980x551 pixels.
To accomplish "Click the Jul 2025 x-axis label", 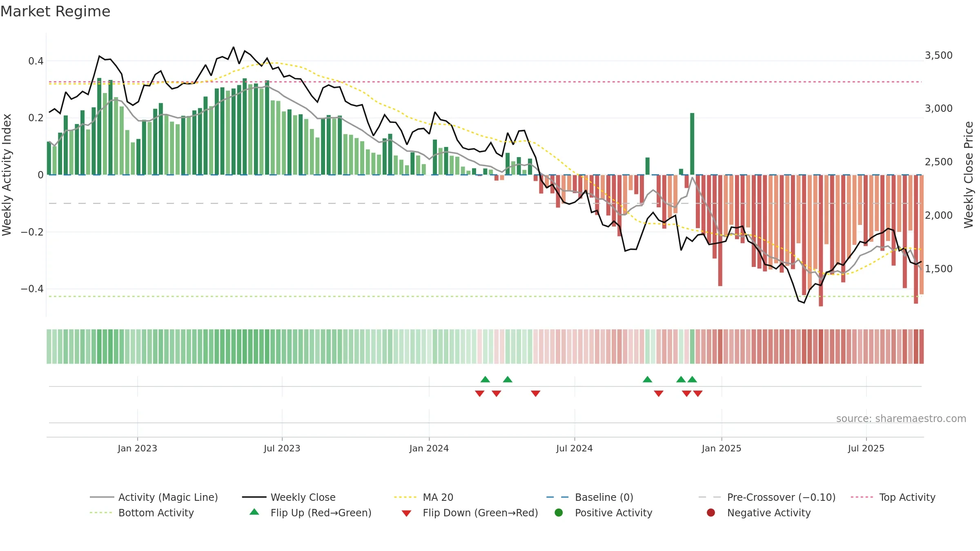I will pyautogui.click(x=866, y=448).
